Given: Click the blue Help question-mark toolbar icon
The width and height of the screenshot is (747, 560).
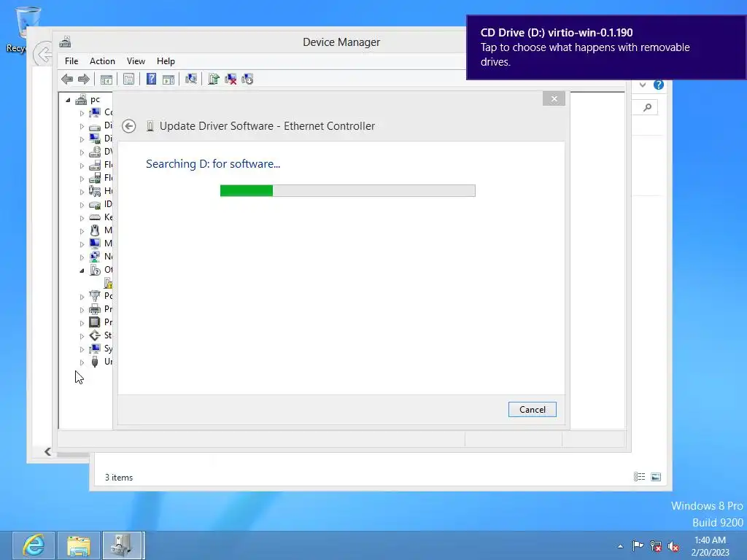Looking at the screenshot, I should pos(151,79).
